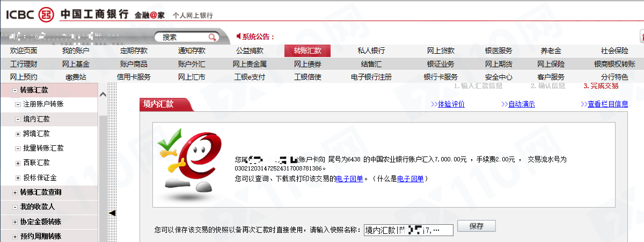Open the 电子回单 link to download receipt
Screen dimensions: 644x242
(x=349, y=179)
